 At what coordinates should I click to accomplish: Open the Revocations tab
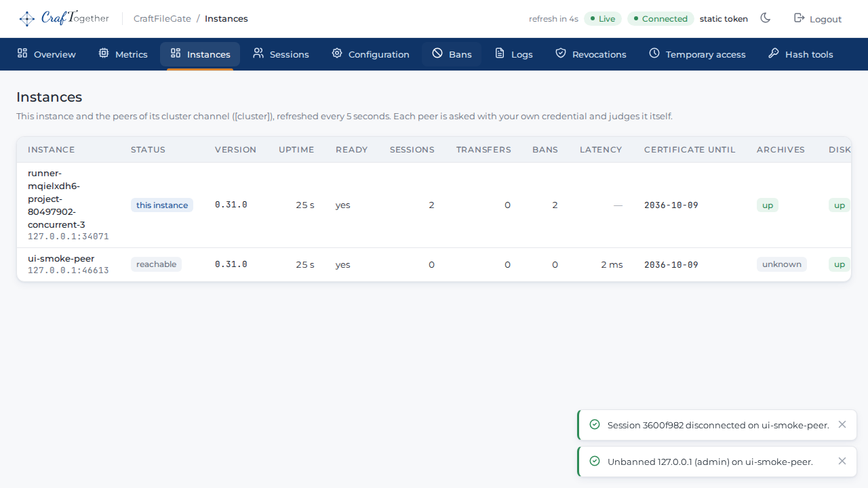[591, 54]
